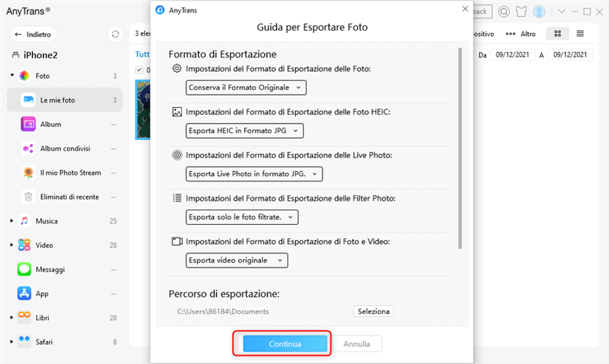Toggle the select-all photos checkbox
The height and width of the screenshot is (364, 609).
pos(139,70)
